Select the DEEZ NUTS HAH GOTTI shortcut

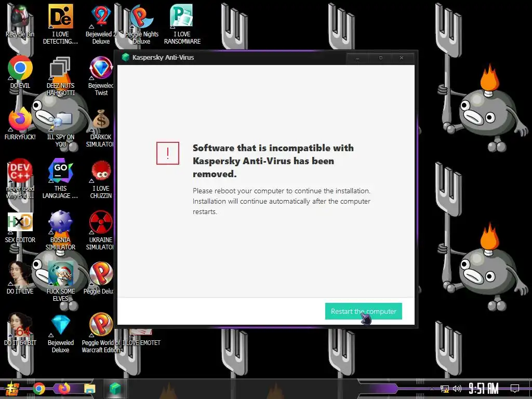click(x=60, y=76)
